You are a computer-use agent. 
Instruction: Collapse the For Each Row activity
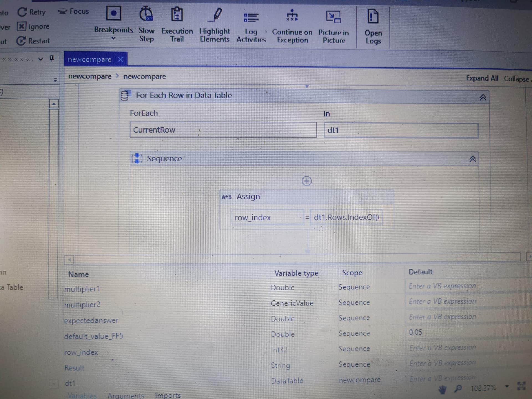point(483,98)
